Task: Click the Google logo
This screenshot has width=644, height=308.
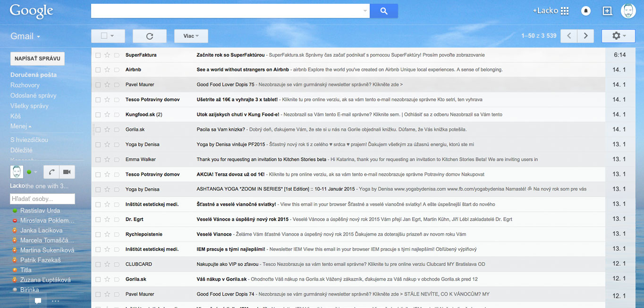Action: (x=31, y=11)
